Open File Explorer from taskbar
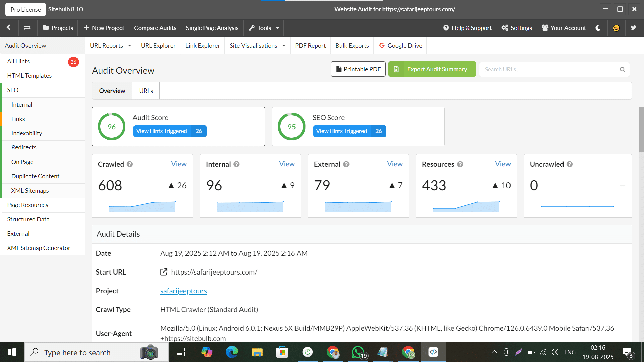 point(257,352)
